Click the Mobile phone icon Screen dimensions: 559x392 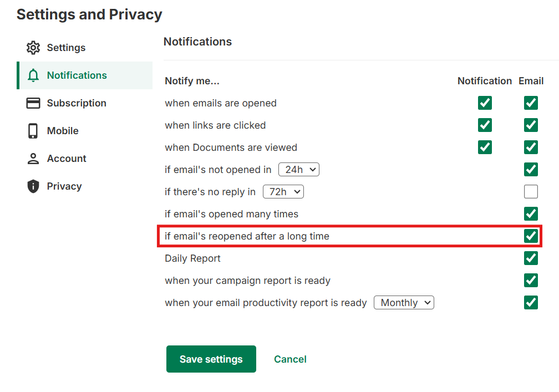[x=33, y=131]
